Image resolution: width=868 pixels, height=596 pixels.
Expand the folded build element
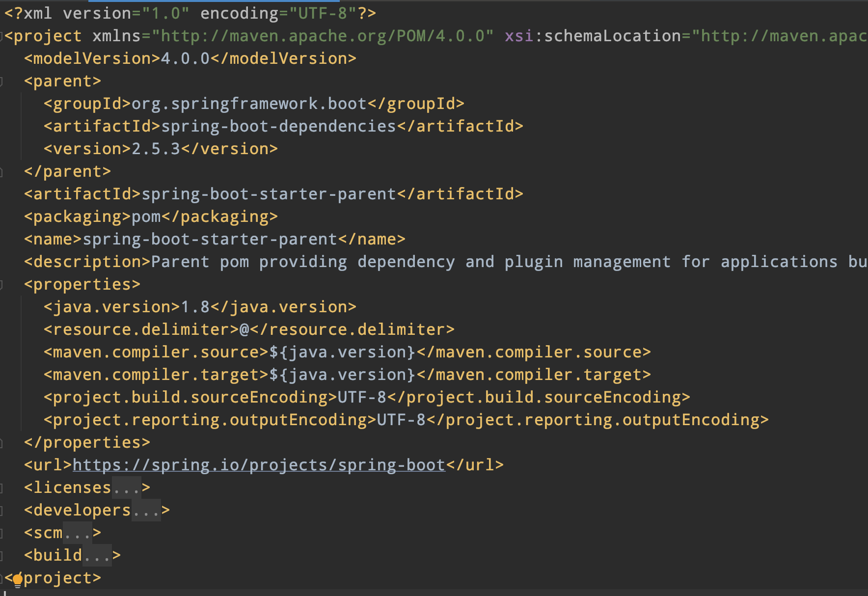(1, 556)
